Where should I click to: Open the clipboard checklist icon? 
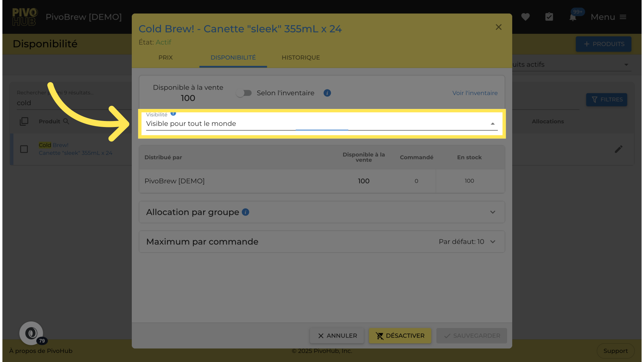(x=549, y=17)
